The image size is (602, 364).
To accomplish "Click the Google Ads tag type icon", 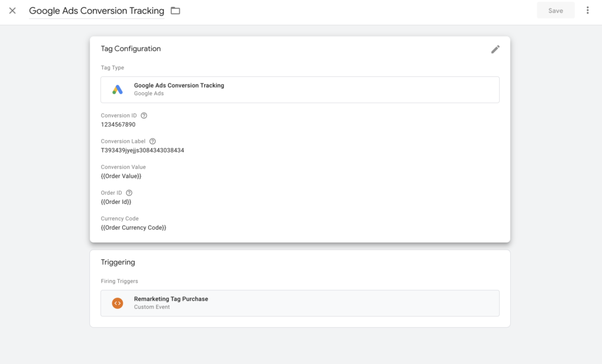I will click(x=116, y=89).
